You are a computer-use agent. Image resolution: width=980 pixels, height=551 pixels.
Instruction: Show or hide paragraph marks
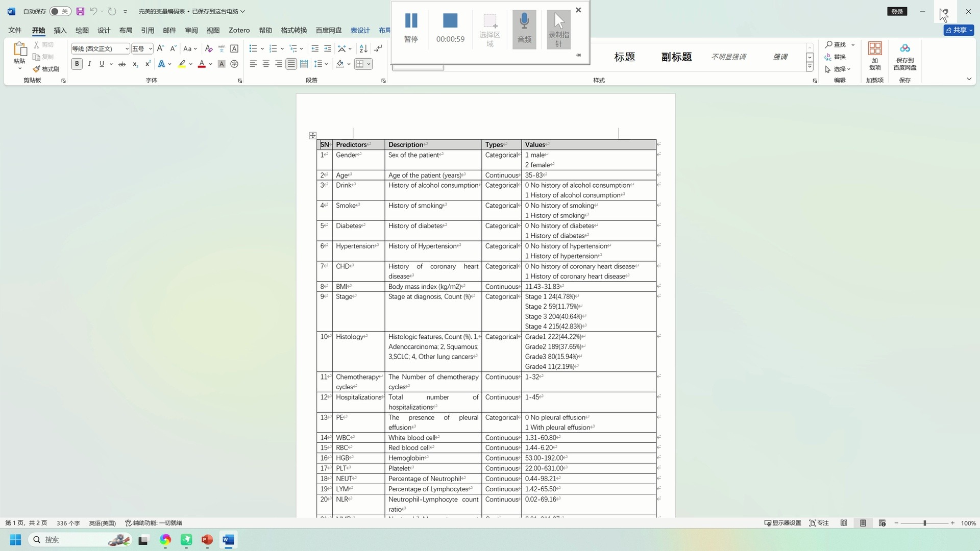click(378, 48)
